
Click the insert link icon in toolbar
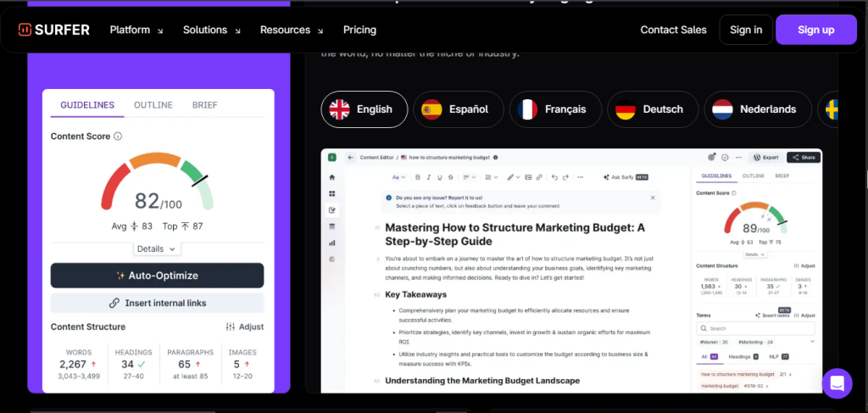pos(538,178)
